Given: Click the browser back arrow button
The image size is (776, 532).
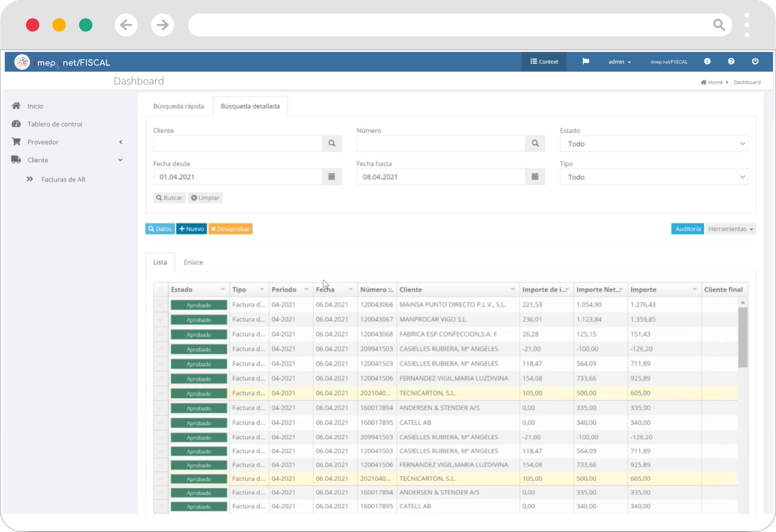Looking at the screenshot, I should (126, 25).
